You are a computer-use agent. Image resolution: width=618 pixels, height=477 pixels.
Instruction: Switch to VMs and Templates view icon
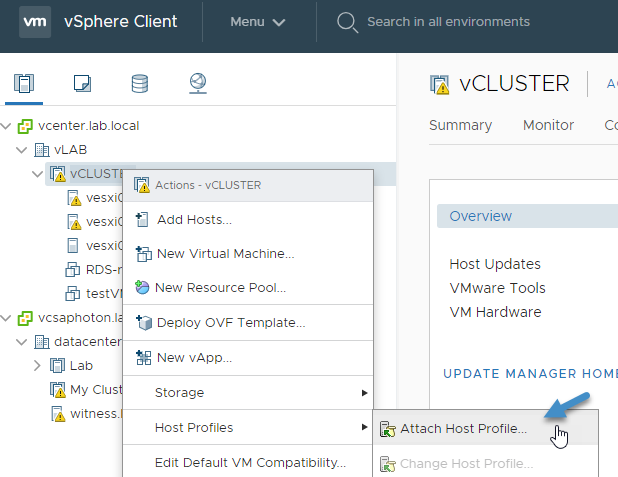82,83
